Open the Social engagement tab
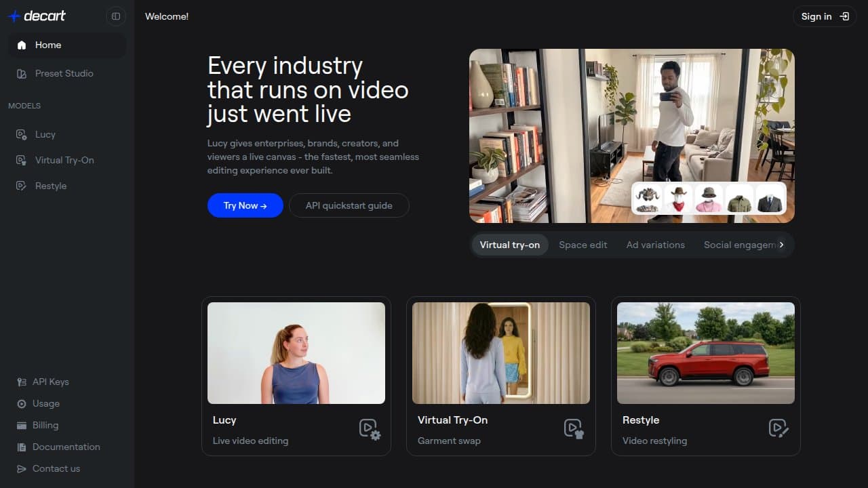This screenshot has height=488, width=868. 739,245
